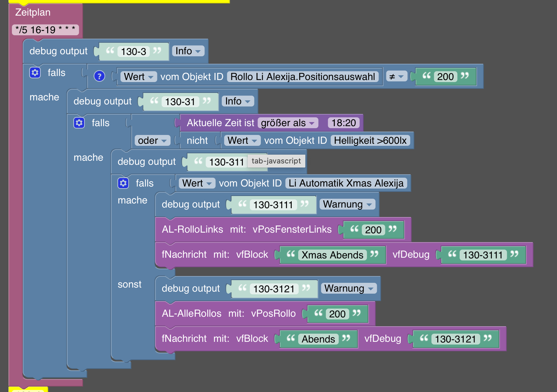Open the ≠ comparison operator dropdown
Image resolution: width=557 pixels, height=392 pixels.
pos(396,77)
